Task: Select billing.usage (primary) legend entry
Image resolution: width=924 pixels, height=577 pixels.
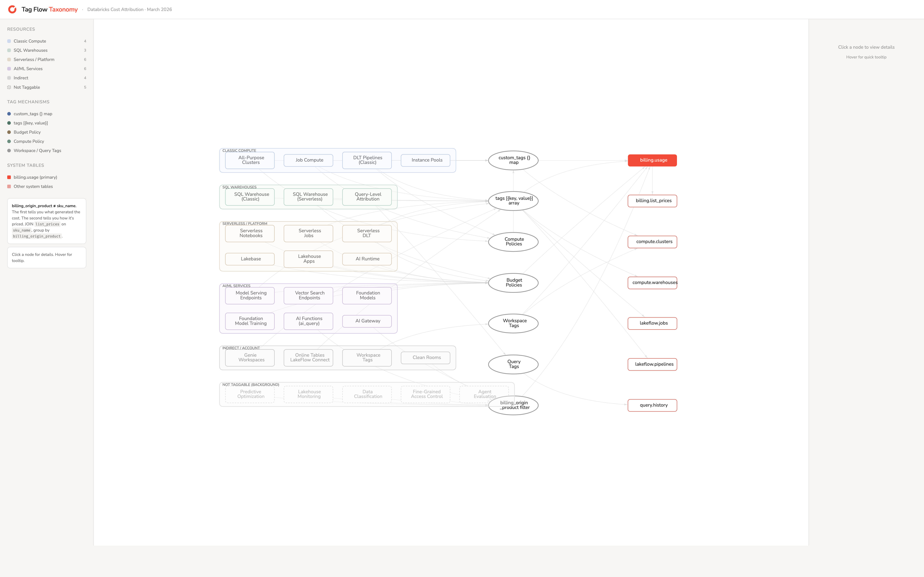Action: [x=35, y=177]
